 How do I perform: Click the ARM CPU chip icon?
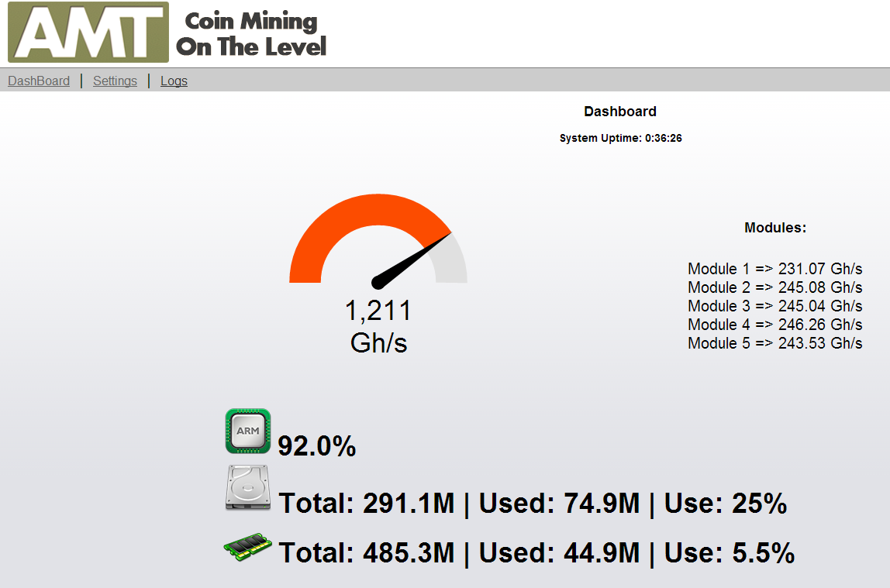248,431
